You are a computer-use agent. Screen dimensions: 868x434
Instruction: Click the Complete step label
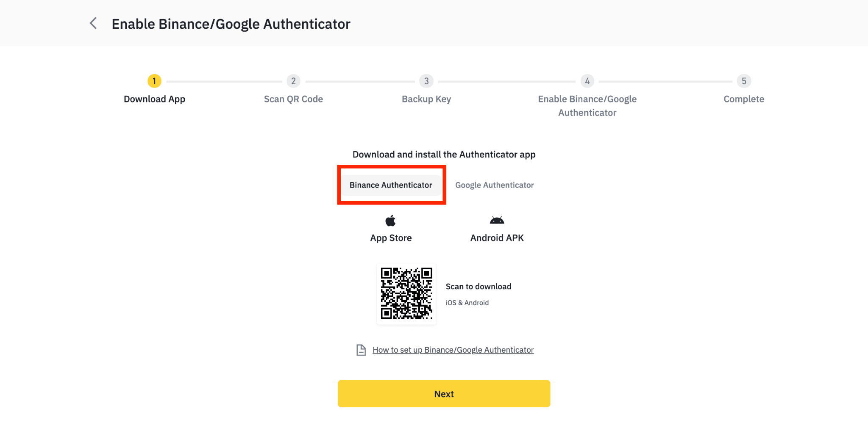744,99
